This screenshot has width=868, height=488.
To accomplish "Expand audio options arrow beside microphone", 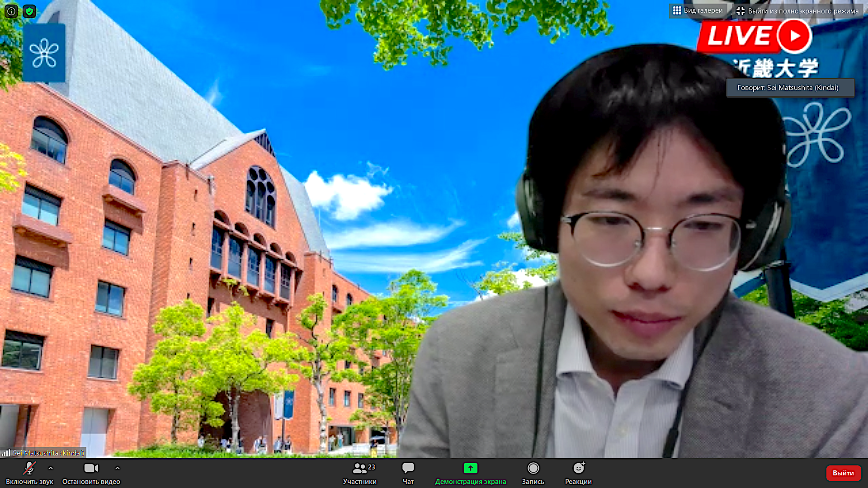I will pos(51,468).
